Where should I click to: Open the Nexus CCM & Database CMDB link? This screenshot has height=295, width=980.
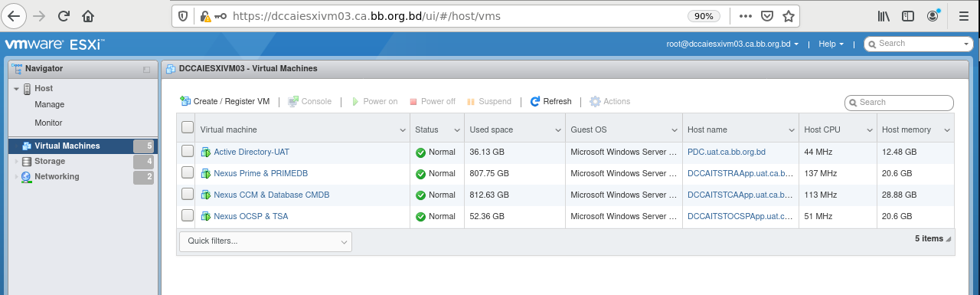point(271,195)
